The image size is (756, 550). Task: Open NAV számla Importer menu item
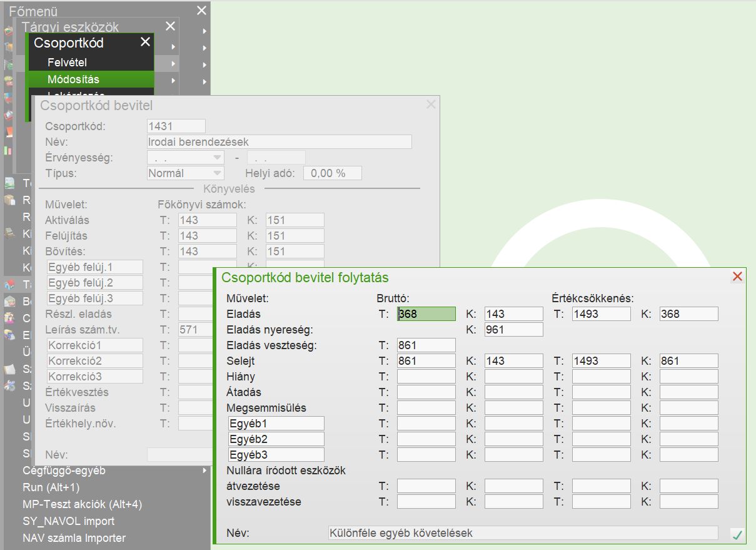coord(74,538)
